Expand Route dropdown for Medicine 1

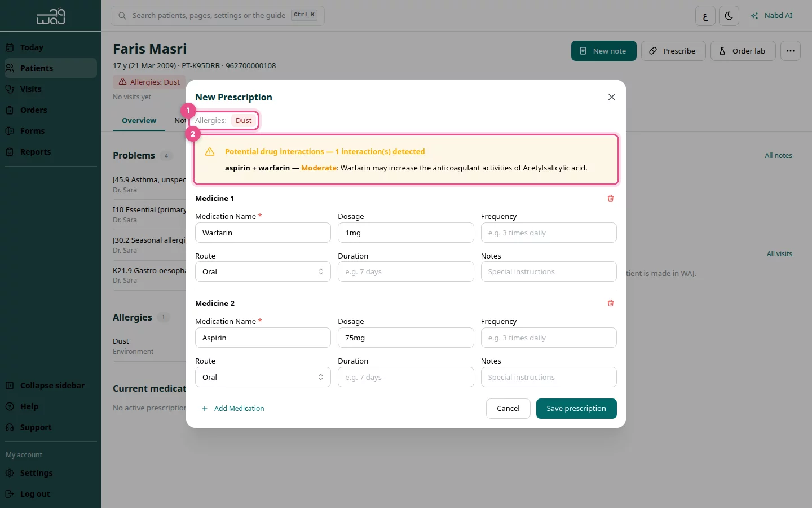click(x=263, y=271)
